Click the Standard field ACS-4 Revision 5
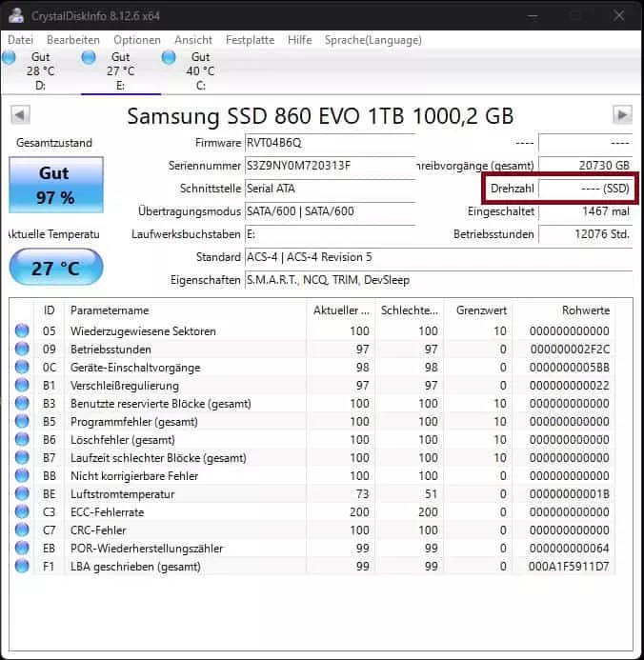This screenshot has width=644, height=660. 438,257
